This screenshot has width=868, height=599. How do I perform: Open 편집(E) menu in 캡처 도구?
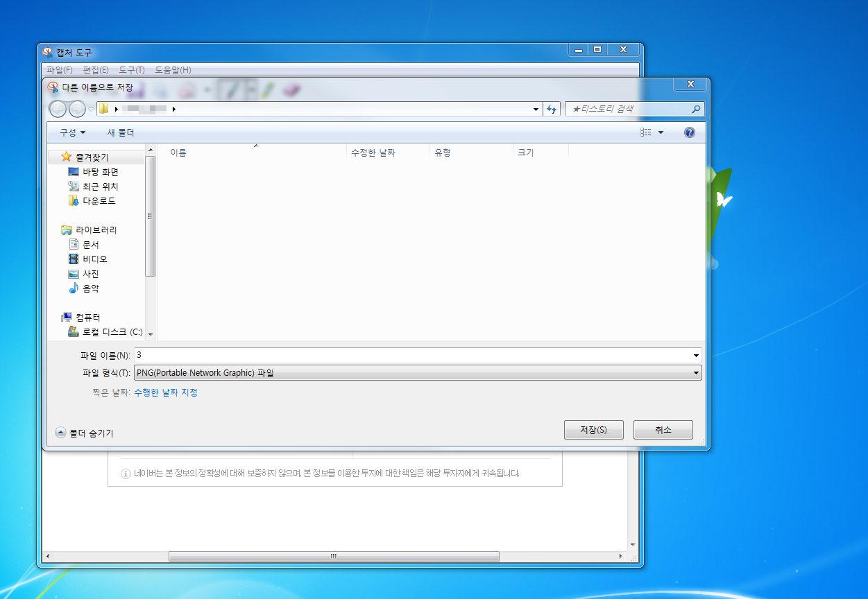click(96, 70)
